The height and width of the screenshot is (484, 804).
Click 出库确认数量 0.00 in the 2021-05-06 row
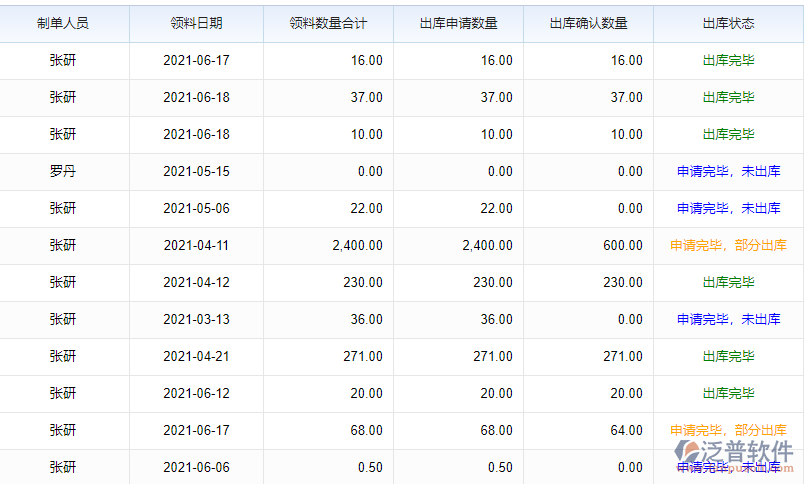(630, 208)
